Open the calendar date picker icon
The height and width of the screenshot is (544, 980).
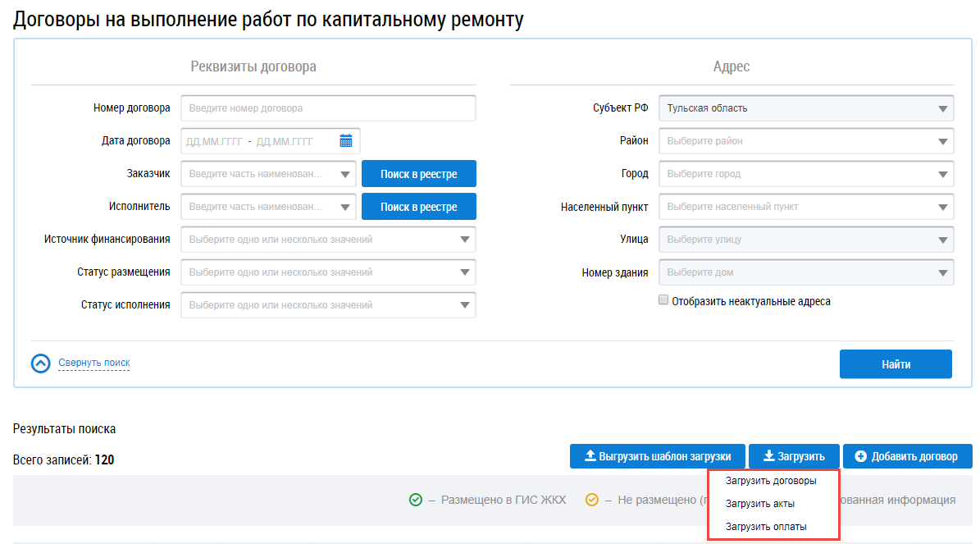(346, 141)
